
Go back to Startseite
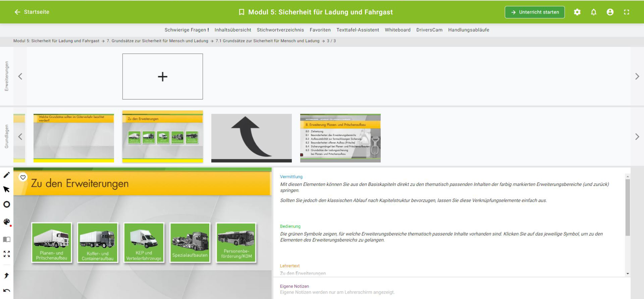(32, 12)
